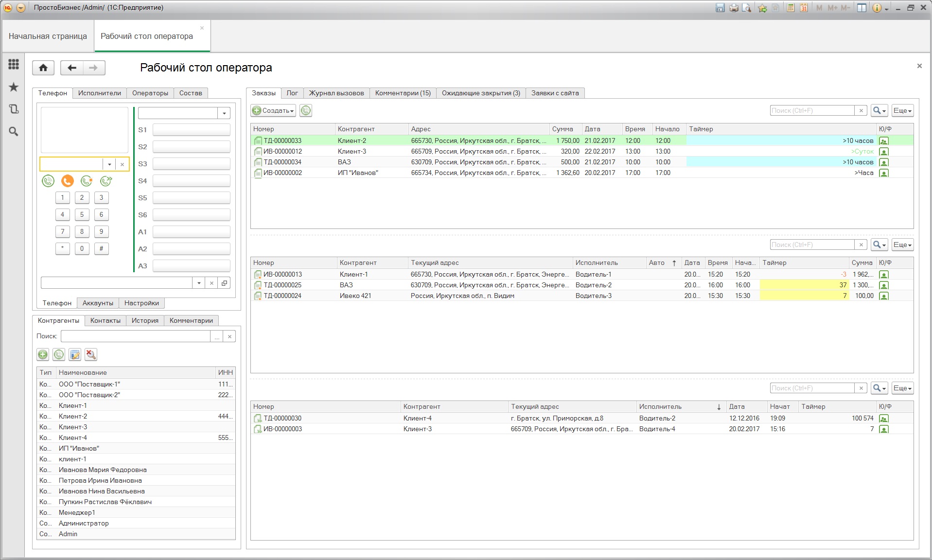
Task: Open the Favorites star in sidebar
Action: point(14,87)
